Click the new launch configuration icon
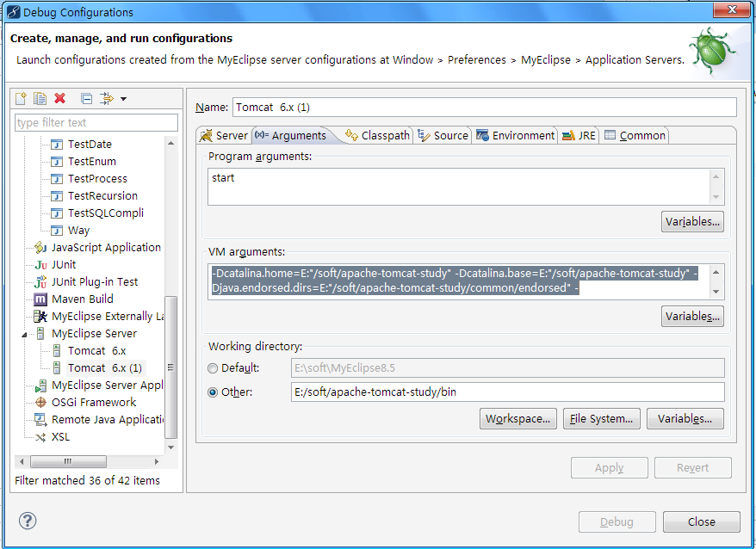The height and width of the screenshot is (549, 756). point(22,99)
